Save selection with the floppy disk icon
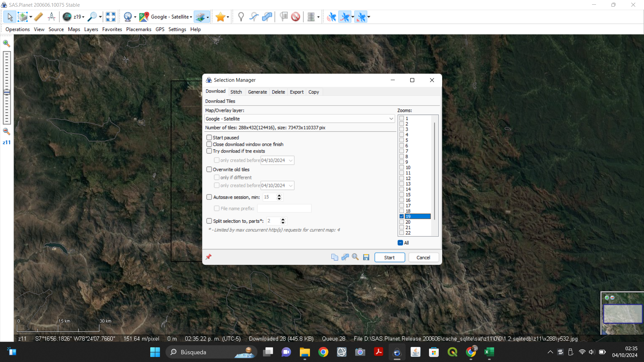644x362 pixels. point(366,257)
